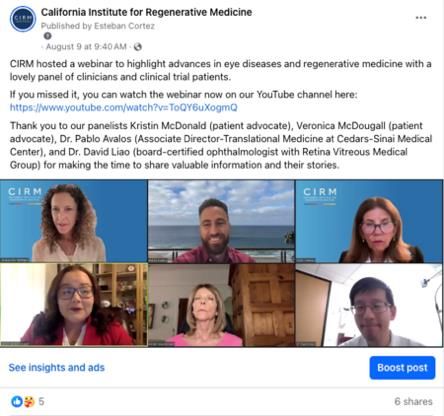View the 6 shares list
444x416 pixels.
[x=413, y=401]
